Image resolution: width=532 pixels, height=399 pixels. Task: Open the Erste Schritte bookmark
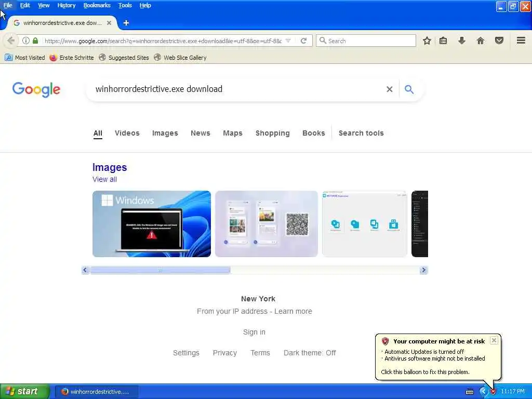(72, 58)
